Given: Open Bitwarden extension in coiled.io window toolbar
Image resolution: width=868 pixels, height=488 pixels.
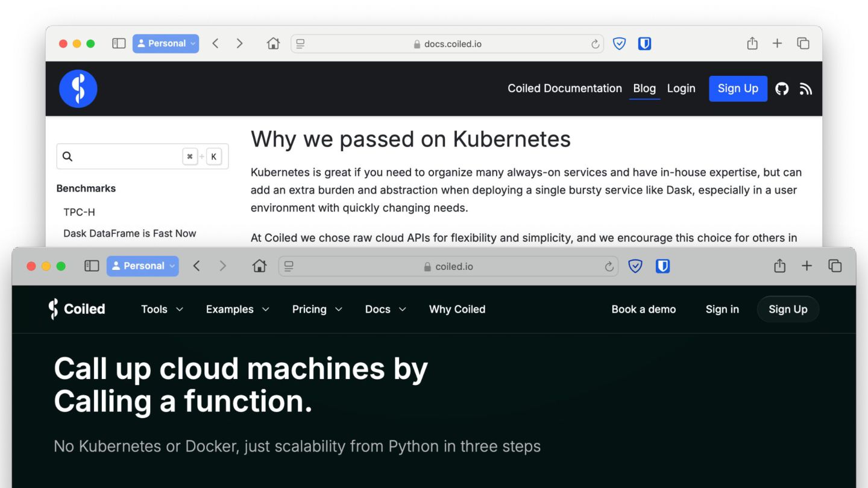Looking at the screenshot, I should 662,266.
